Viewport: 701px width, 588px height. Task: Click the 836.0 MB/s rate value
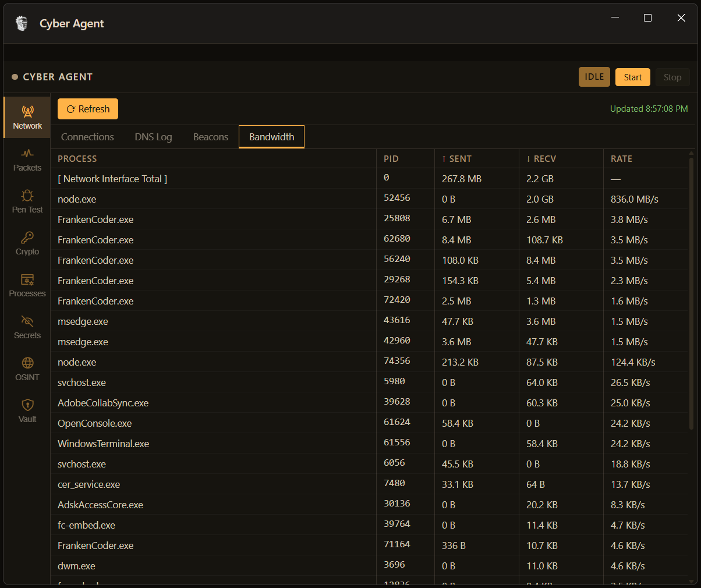(635, 199)
